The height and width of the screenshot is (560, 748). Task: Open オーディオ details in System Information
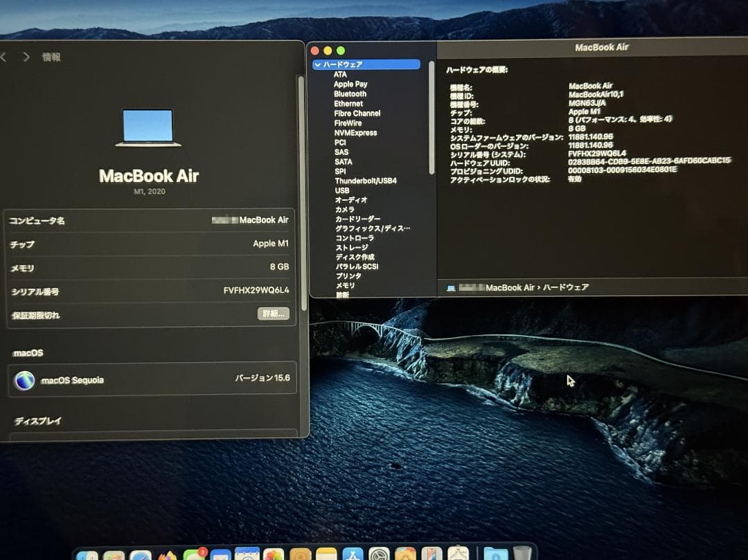click(350, 200)
